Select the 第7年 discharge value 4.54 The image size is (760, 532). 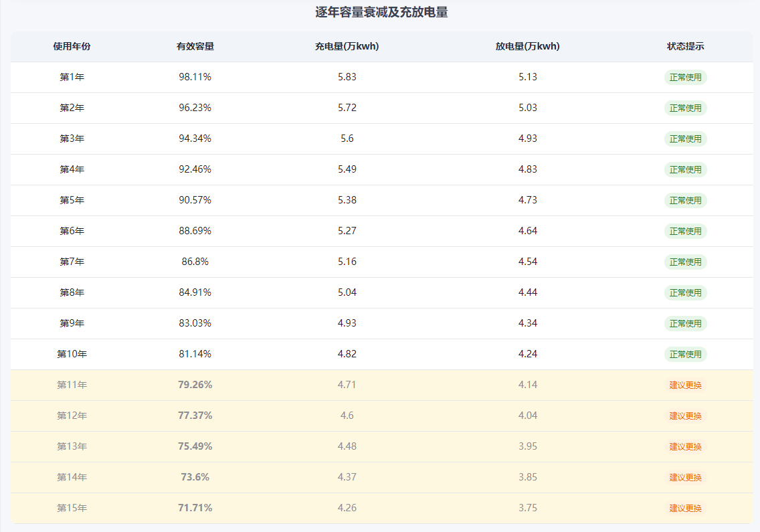click(527, 262)
